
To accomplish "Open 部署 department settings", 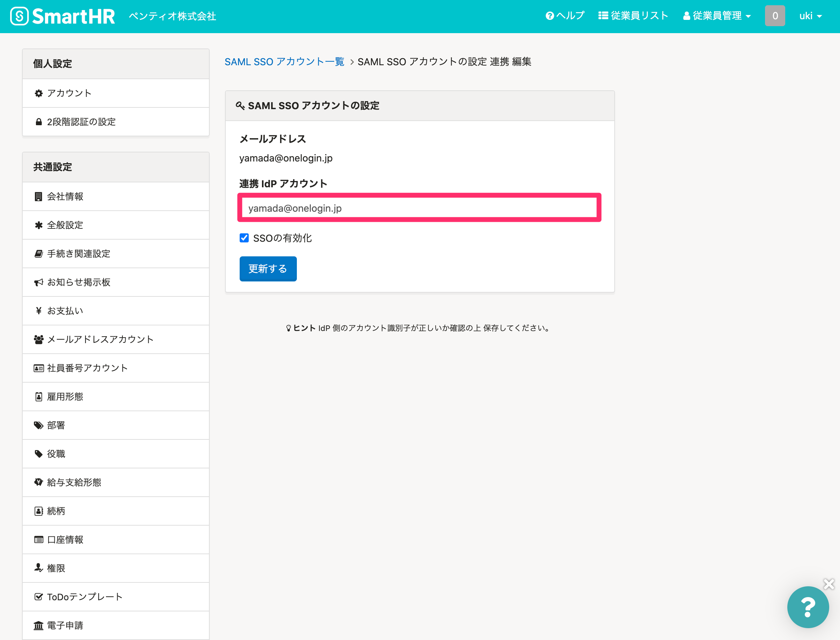I will pyautogui.click(x=116, y=425).
